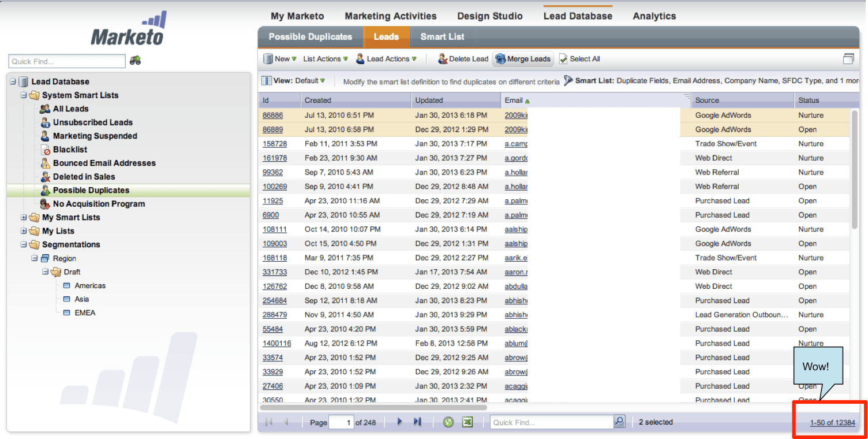Open the Design Studio tab
The width and height of the screenshot is (868, 439).
[490, 16]
